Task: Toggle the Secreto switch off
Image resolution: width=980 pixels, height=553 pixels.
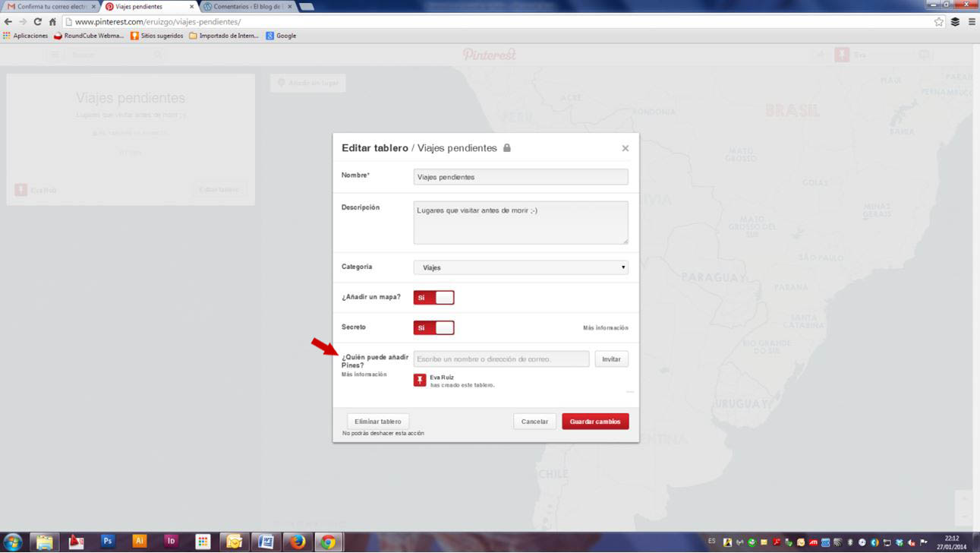Action: pos(433,328)
